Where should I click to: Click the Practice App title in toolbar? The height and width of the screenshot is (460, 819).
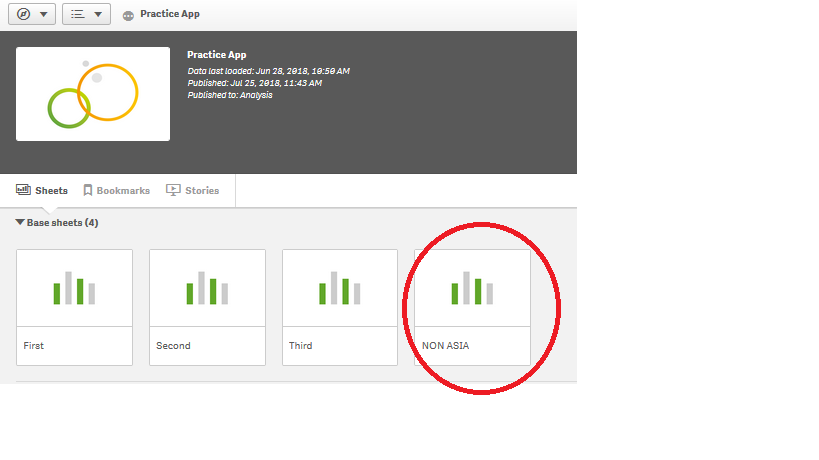tap(170, 14)
